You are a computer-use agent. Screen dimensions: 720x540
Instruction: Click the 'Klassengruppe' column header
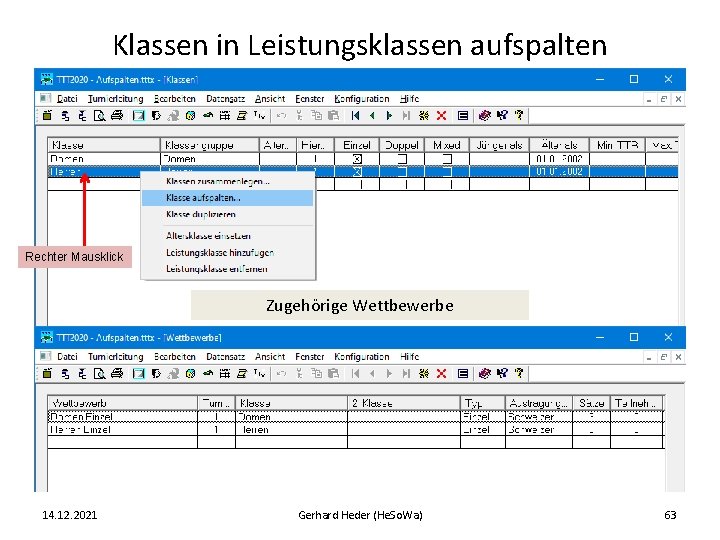point(209,145)
